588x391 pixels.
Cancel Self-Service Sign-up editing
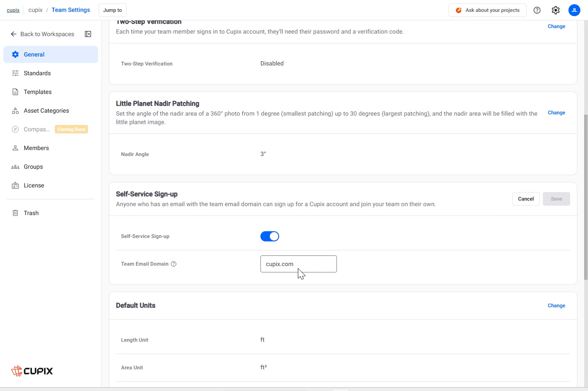(x=526, y=199)
